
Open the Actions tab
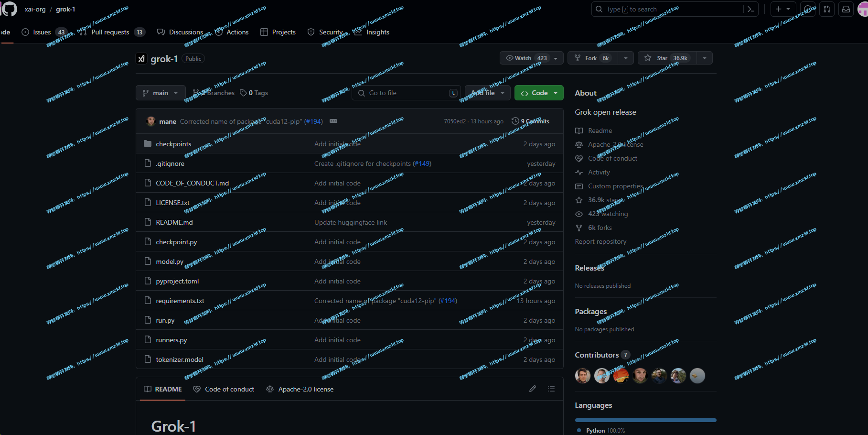click(x=232, y=32)
